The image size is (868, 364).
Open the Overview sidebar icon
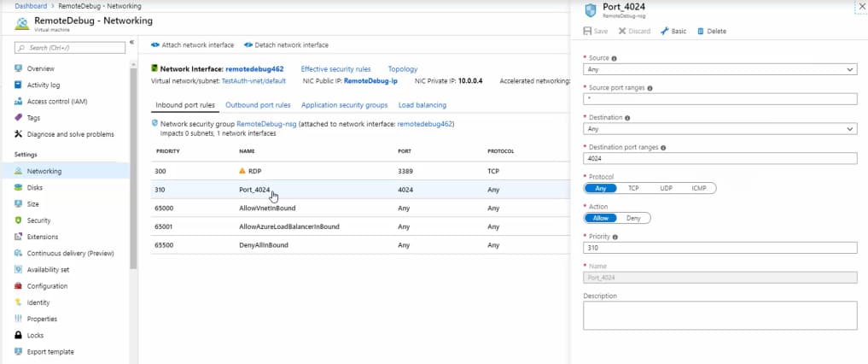(18, 68)
